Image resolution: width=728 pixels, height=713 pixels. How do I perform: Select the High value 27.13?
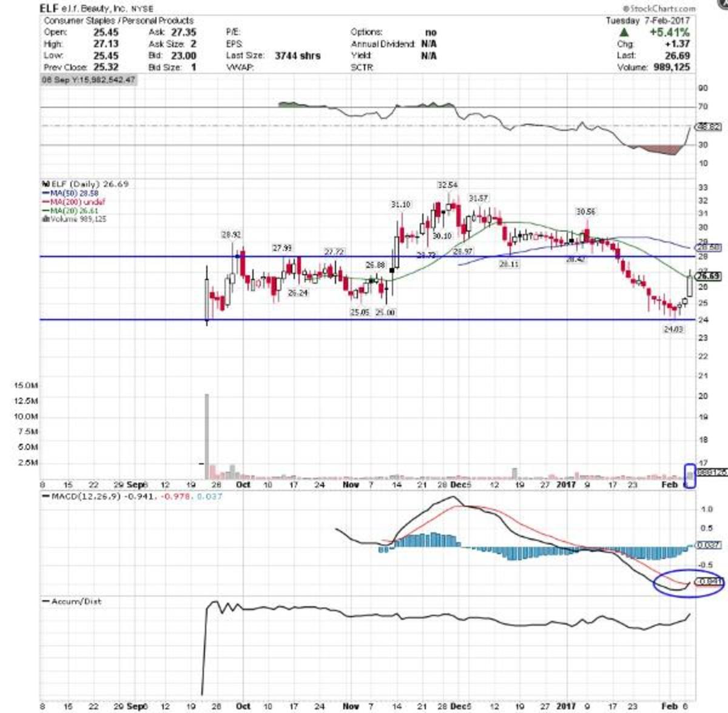[106, 44]
